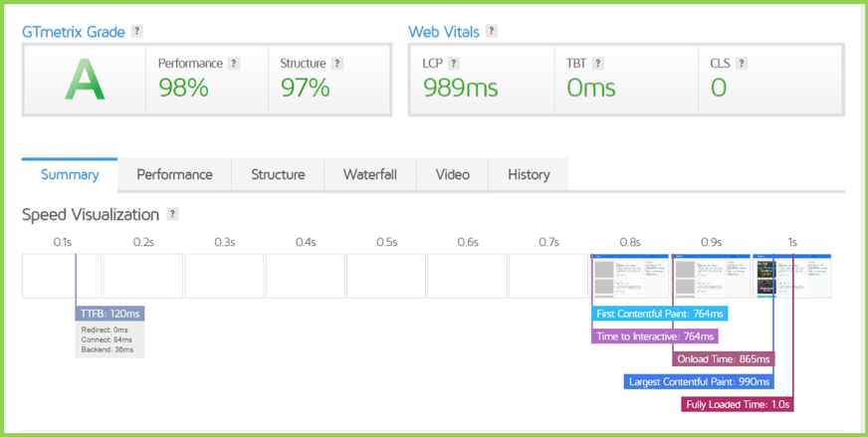Image resolution: width=868 pixels, height=437 pixels.
Task: Click the question mark beside LCP
Action: 453,64
